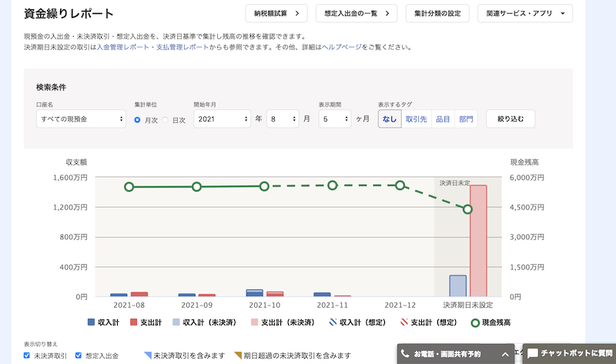The width and height of the screenshot is (616, 364).
Task: Click the 支出計 red legend icon
Action: pos(133,323)
